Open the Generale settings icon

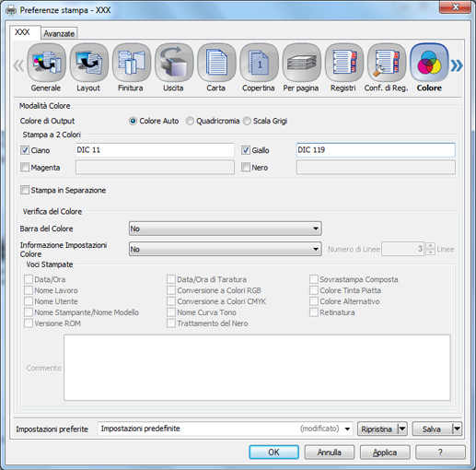(46, 63)
